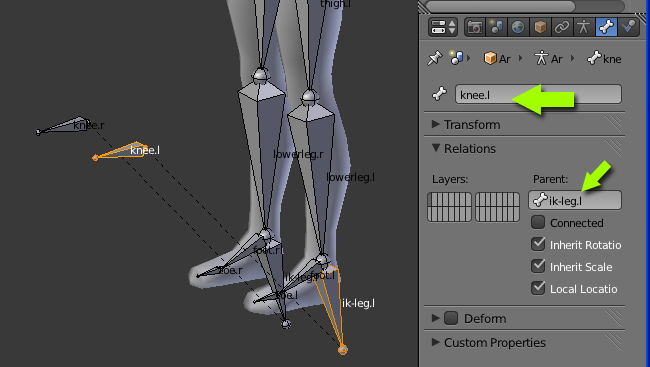This screenshot has width=650, height=367.
Task: Click the properties panel top scrollbar
Action: 500,6
